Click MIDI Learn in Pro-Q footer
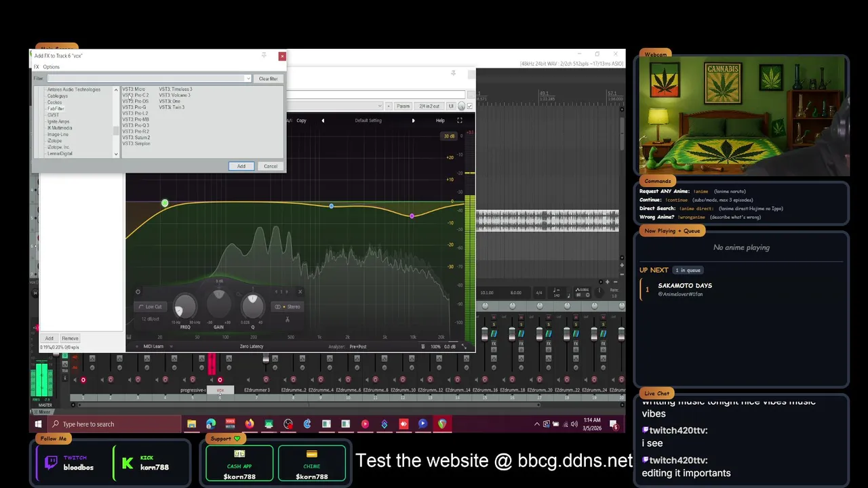This screenshot has height=488, width=868. 153,346
